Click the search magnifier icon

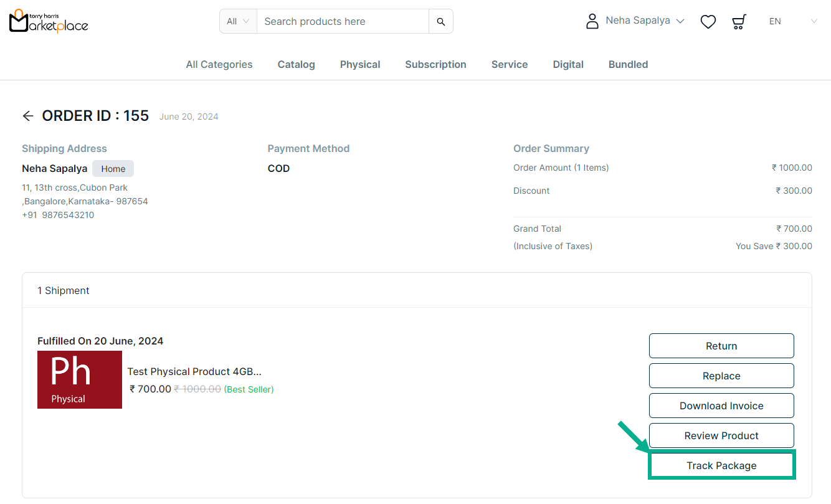[x=441, y=22]
